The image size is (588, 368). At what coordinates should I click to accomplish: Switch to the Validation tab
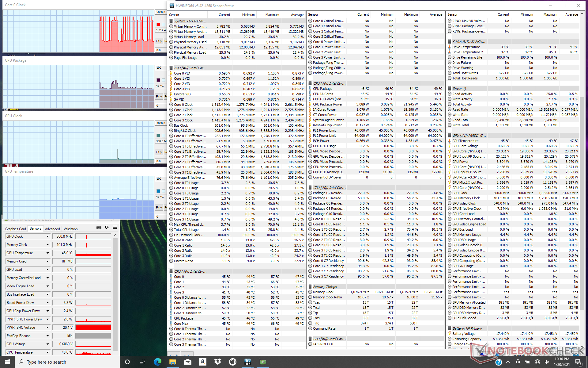pos(70,229)
